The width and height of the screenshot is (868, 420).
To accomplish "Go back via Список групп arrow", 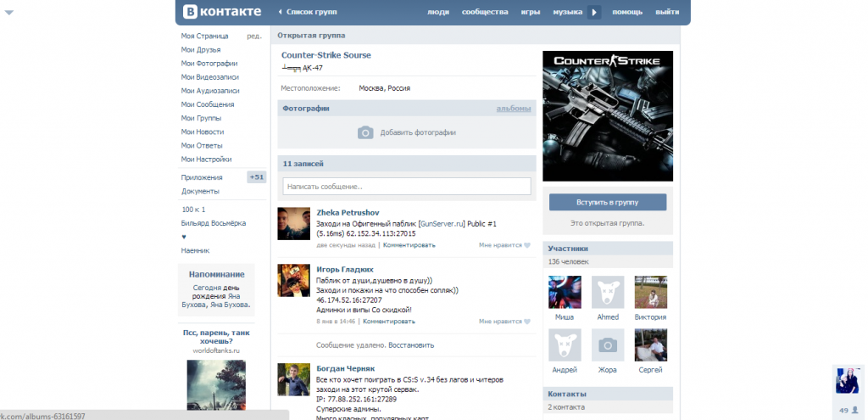I will click(281, 13).
